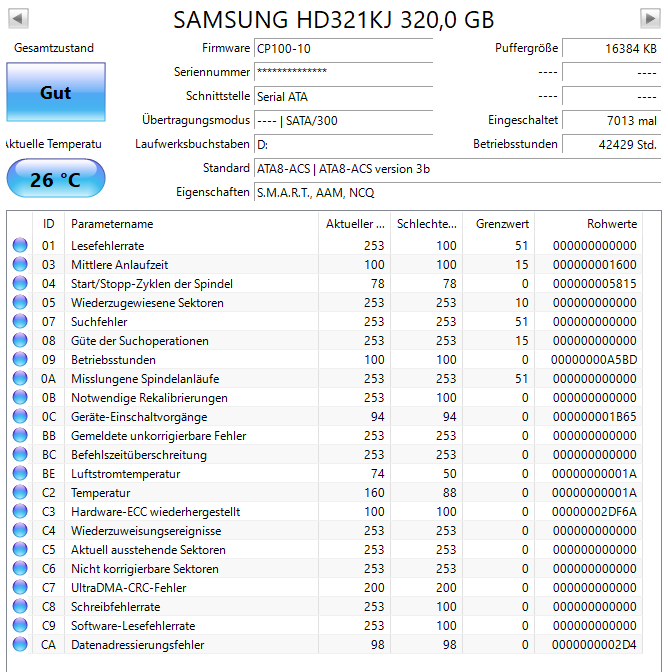This screenshot has height=672, width=668.
Task: Click current value 160 in Temperatur row
Action: click(x=374, y=492)
